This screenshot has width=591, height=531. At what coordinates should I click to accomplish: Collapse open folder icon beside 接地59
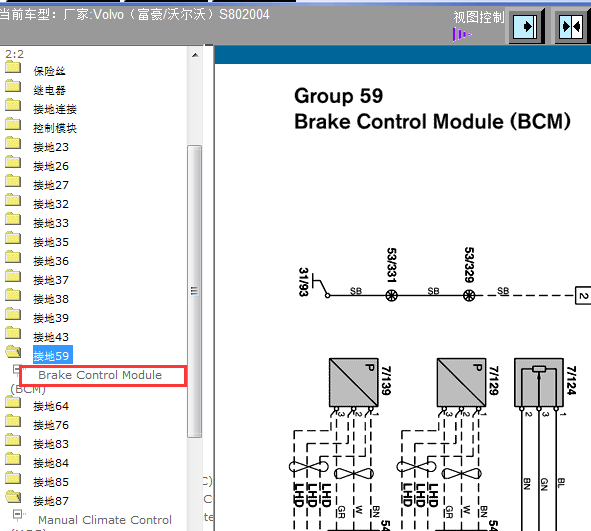[13, 352]
